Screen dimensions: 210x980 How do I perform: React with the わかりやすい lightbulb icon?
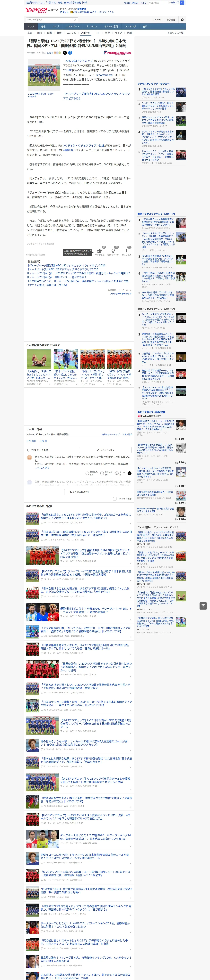pyautogui.click(x=113, y=251)
